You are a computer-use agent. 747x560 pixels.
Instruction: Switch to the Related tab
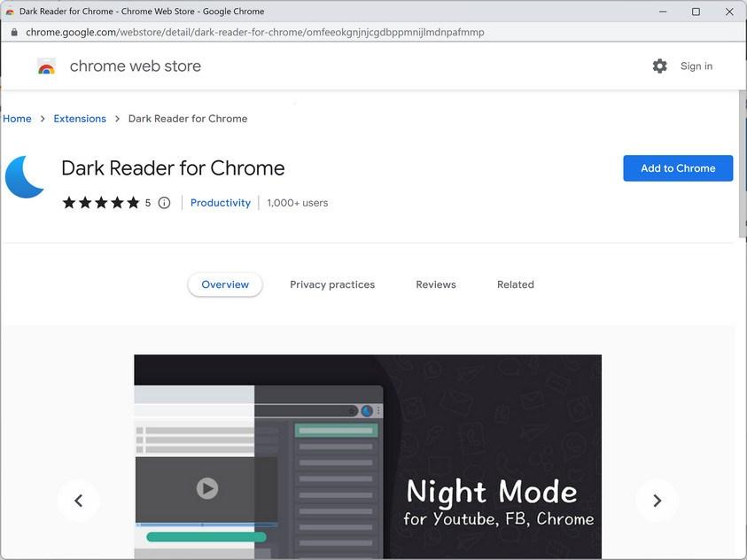click(x=516, y=284)
